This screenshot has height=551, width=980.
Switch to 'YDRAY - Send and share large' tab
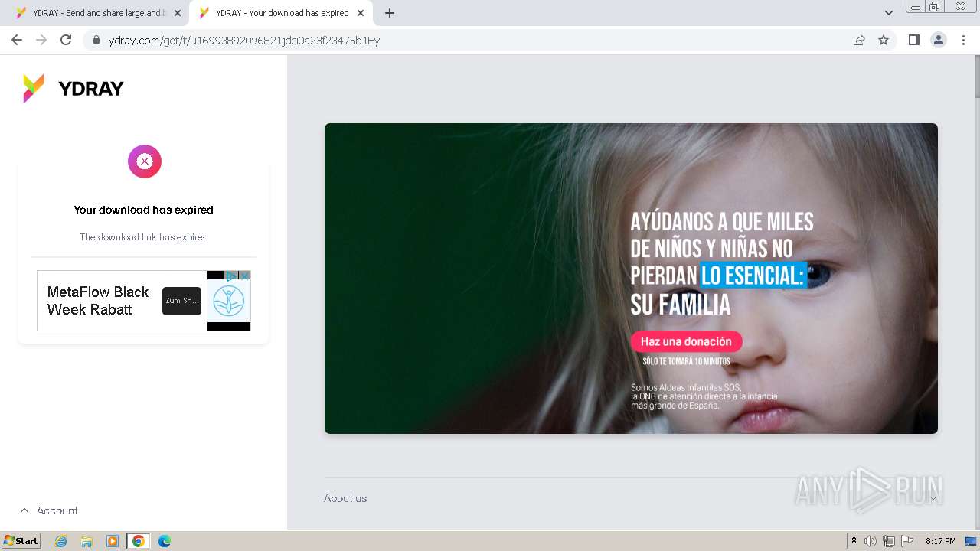pyautogui.click(x=97, y=13)
